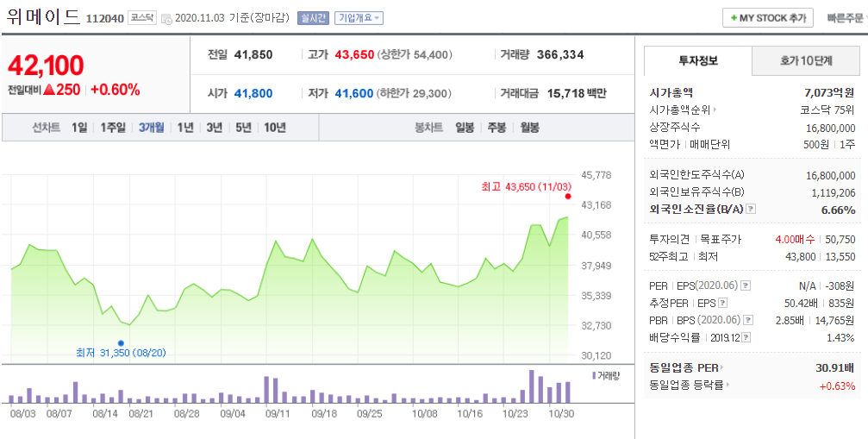This screenshot has height=439, width=868.
Task: Click dividend yield 1.43%
Action: pyautogui.click(x=841, y=337)
